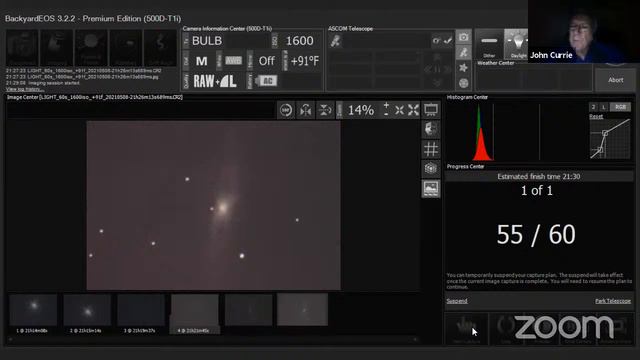Click the AC battery indicator
Image resolution: width=640 pixels, height=360 pixels.
(x=266, y=81)
